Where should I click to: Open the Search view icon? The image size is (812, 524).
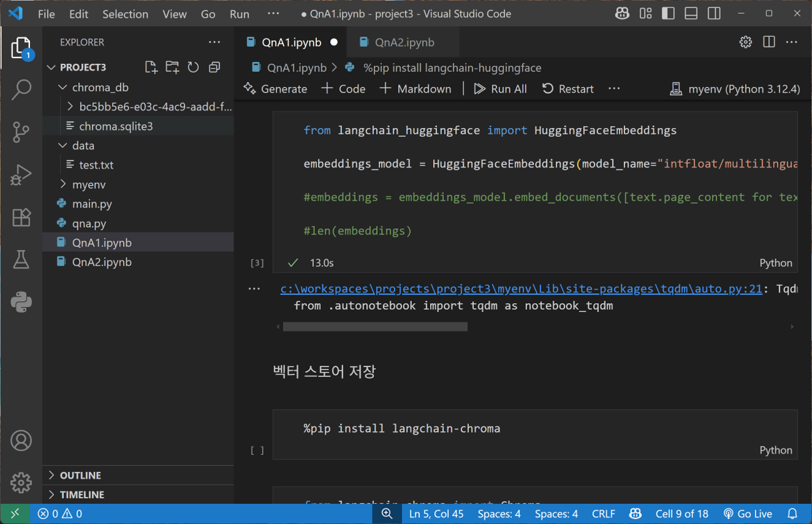click(21, 89)
